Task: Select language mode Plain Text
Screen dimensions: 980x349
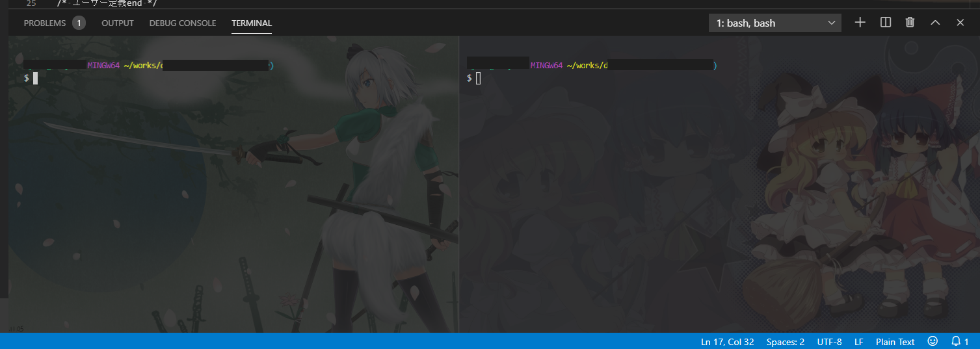Action: 895,341
